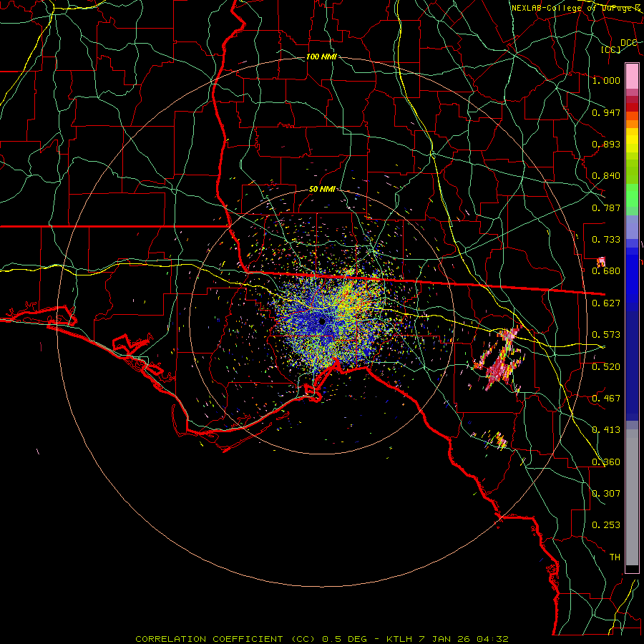Click the 100 NMI range ring label
Viewport: 644px width, 644px height.
click(321, 57)
